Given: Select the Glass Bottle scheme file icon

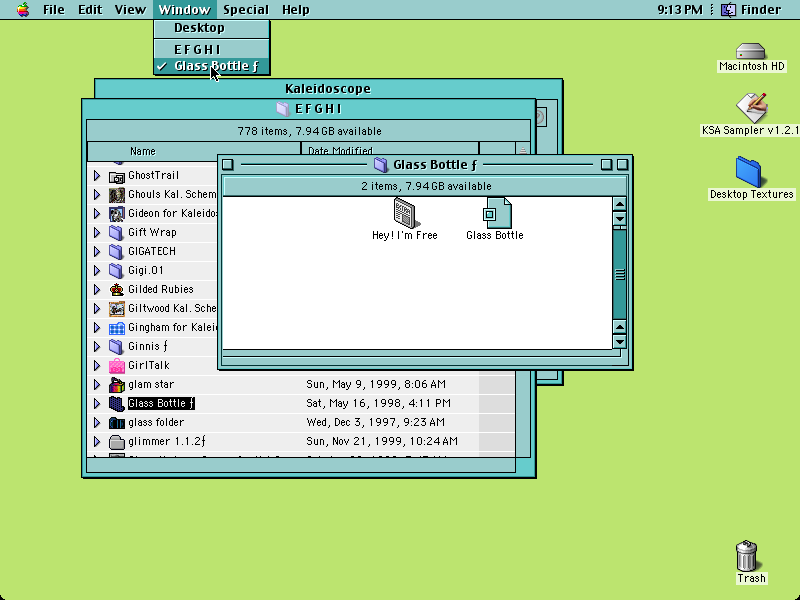Looking at the screenshot, I should pyautogui.click(x=496, y=213).
